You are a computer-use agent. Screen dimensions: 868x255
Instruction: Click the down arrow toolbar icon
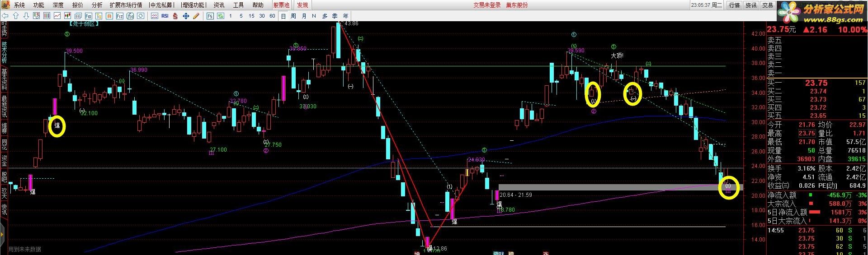[x=26, y=16]
